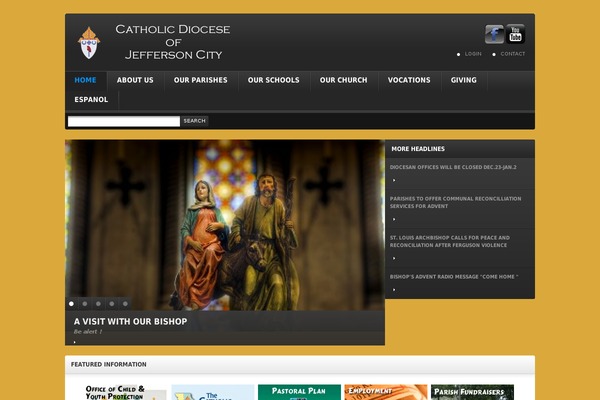Open the Employment tile

click(386, 392)
